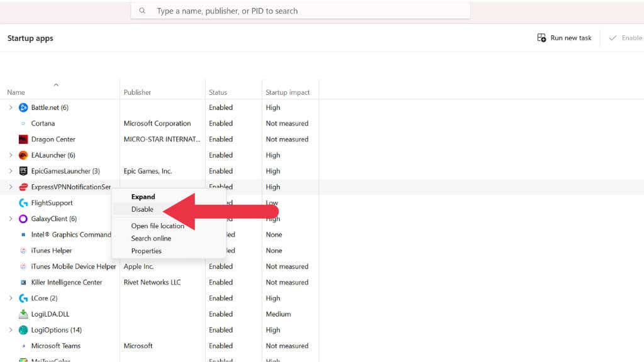
Task: Select the Microsoft Teams row name
Action: (x=56, y=346)
